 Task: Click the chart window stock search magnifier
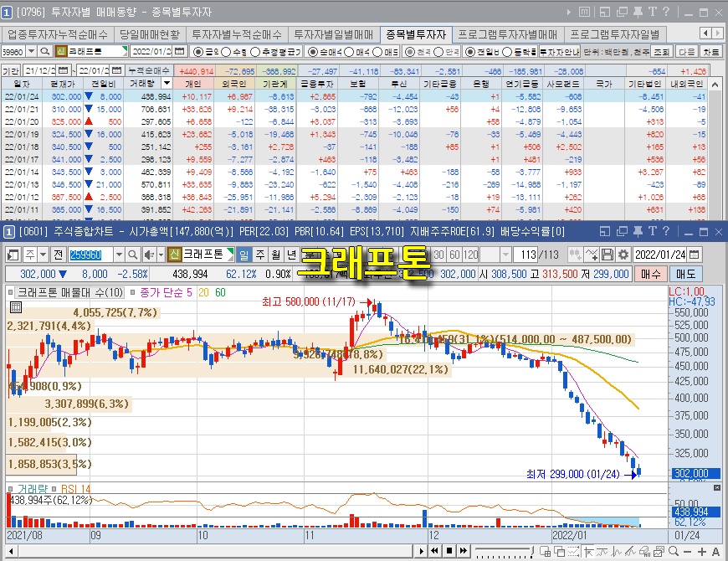pyautogui.click(x=133, y=255)
